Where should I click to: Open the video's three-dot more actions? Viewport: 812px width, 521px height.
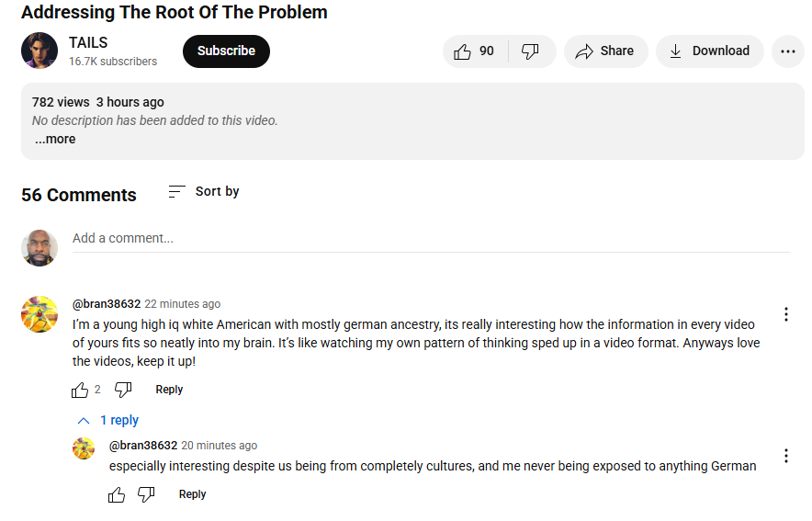pos(788,51)
